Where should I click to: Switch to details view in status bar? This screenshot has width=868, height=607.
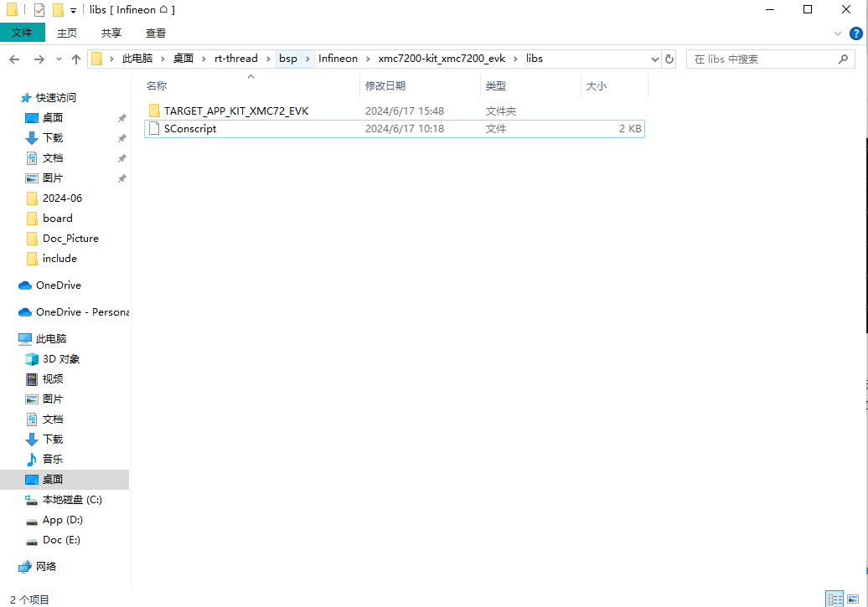834,599
